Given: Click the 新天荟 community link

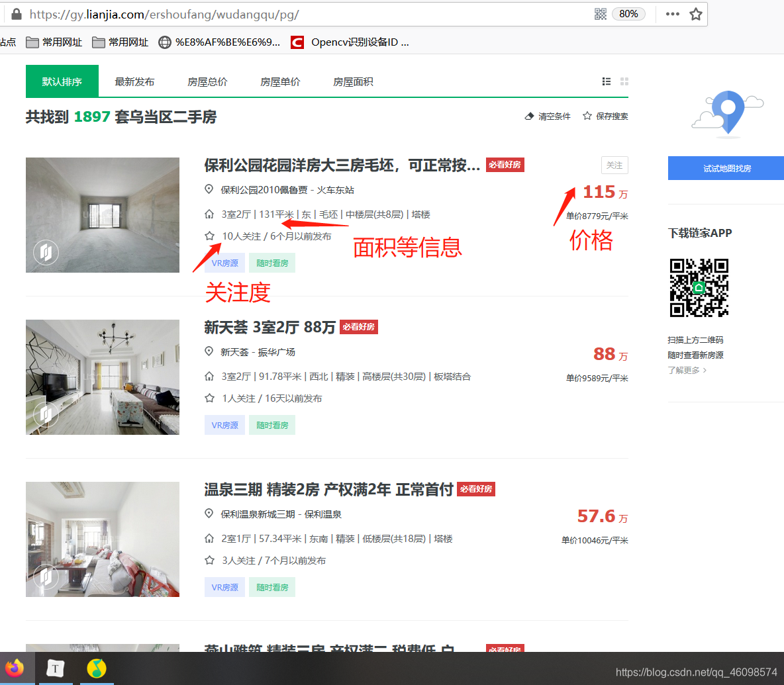Looking at the screenshot, I should click(x=234, y=352).
